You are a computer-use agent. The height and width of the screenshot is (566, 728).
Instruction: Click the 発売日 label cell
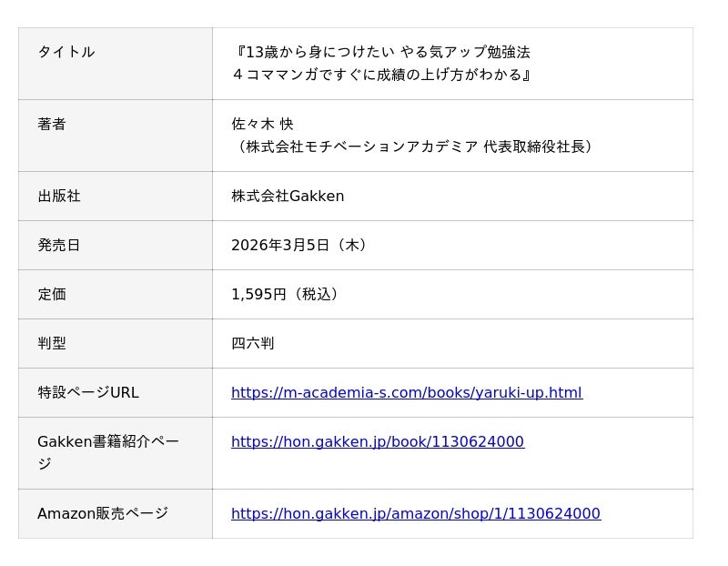[x=59, y=246]
